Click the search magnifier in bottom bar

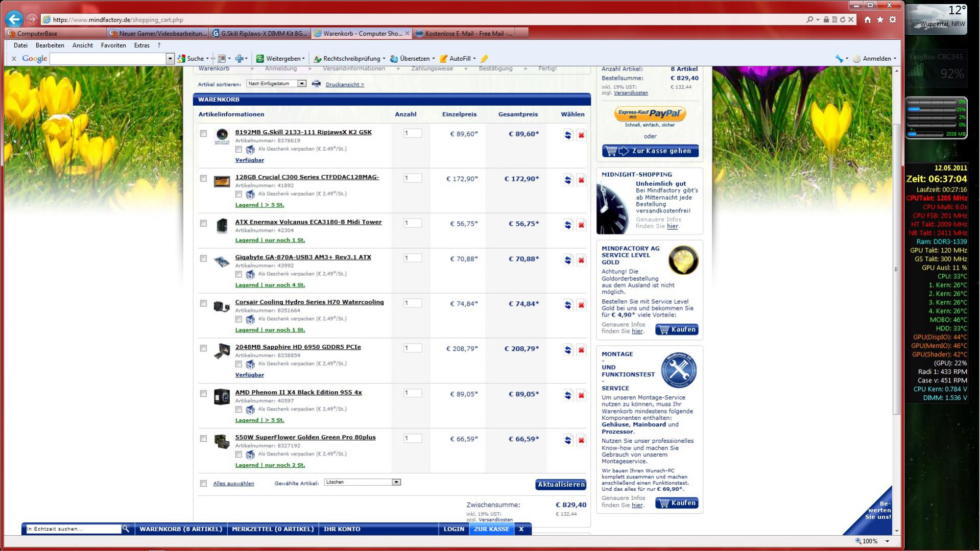(x=126, y=529)
